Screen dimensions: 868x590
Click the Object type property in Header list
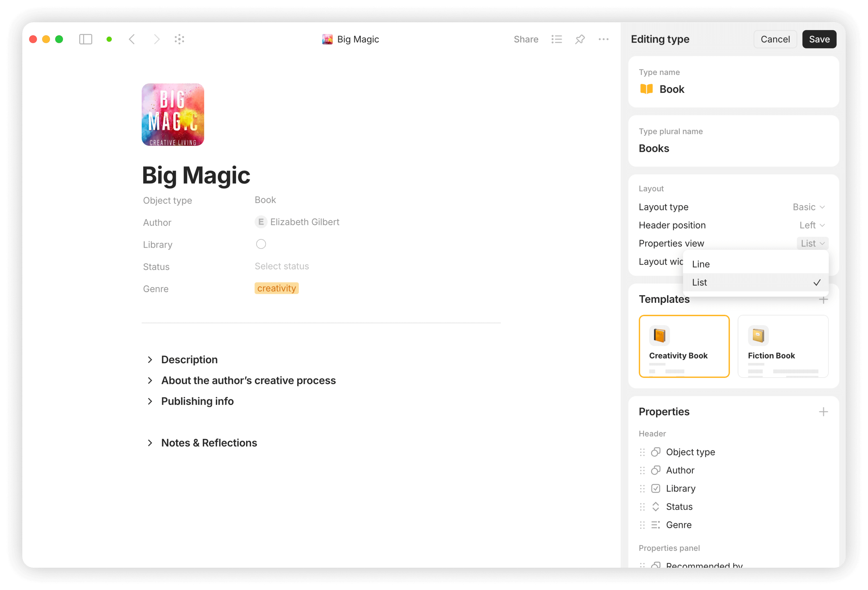[691, 452]
